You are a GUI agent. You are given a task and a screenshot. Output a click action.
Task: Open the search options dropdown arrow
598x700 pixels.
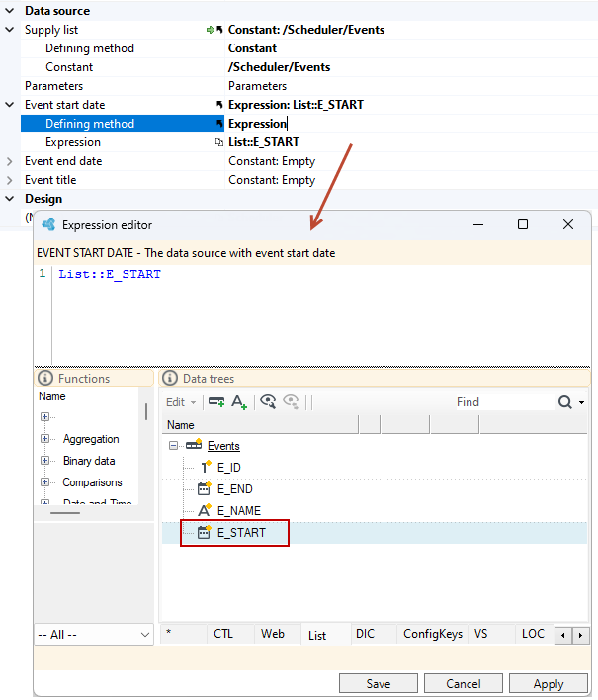(x=581, y=402)
